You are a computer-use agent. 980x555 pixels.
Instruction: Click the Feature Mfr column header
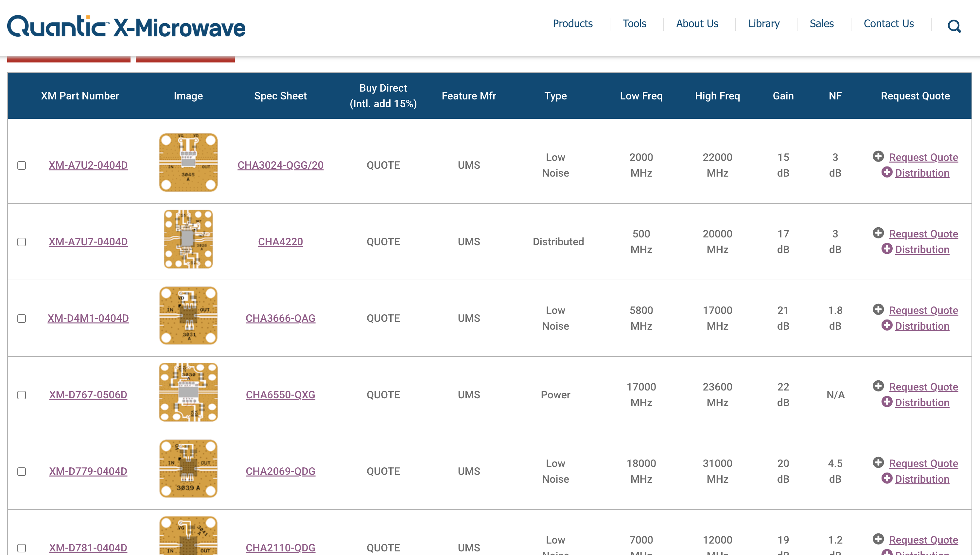point(469,96)
